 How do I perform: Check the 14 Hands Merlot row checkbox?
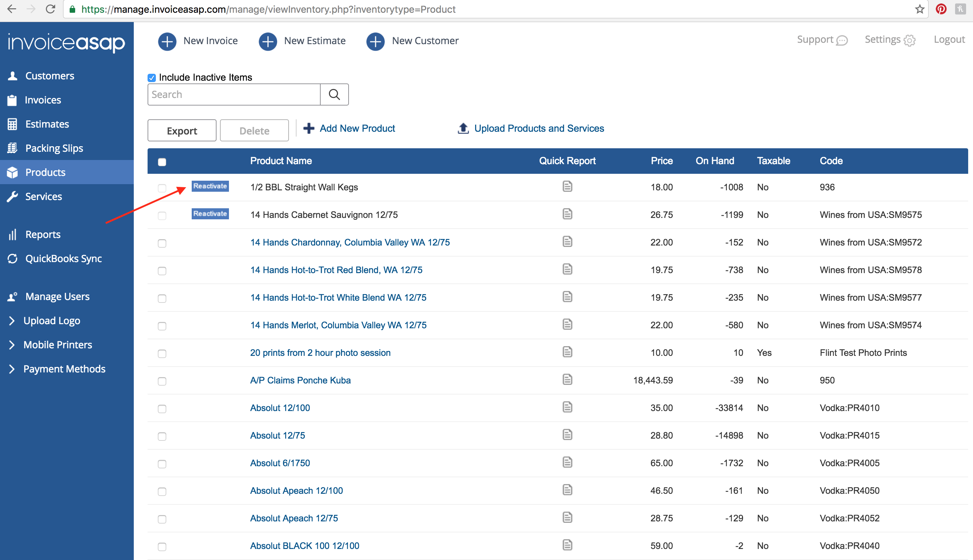tap(162, 326)
